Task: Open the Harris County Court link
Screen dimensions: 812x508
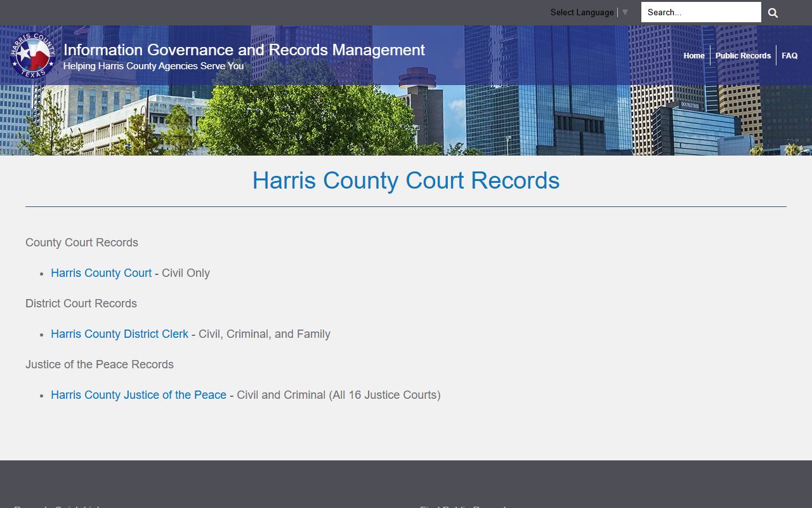Action: (101, 273)
